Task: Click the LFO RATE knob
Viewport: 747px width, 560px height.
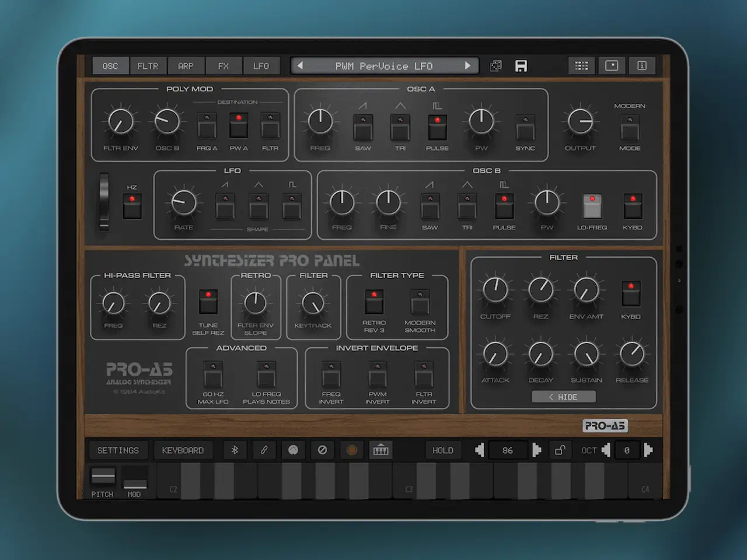Action: point(183,202)
